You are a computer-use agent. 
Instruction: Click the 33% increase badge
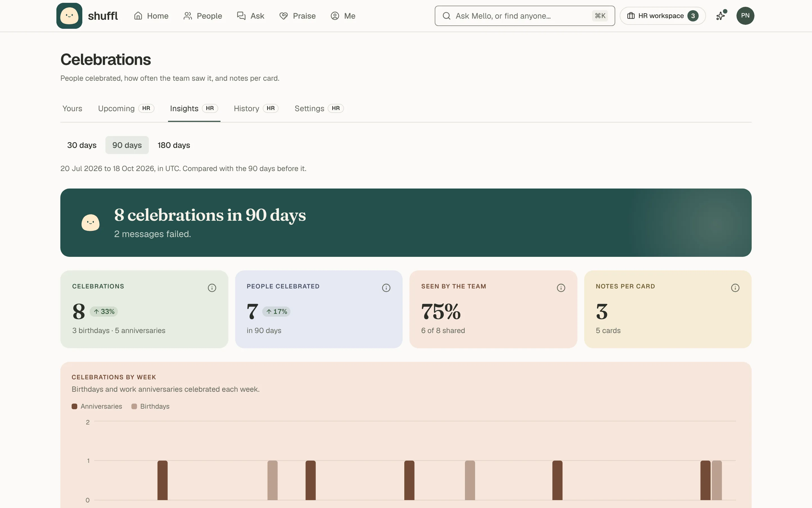pos(104,312)
